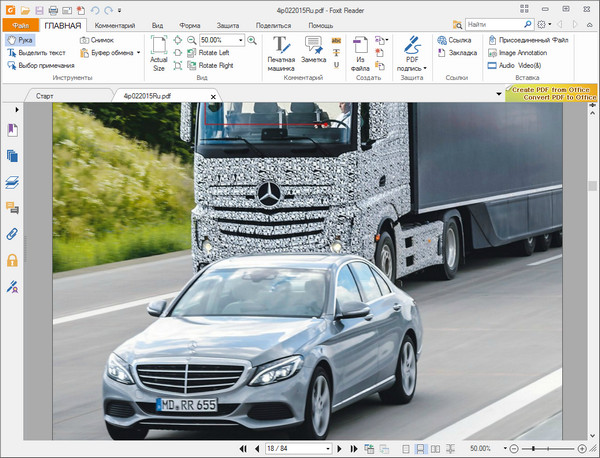Screen dimensions: 600x458
Task: Click the Redo arrow icon
Action: point(109,10)
